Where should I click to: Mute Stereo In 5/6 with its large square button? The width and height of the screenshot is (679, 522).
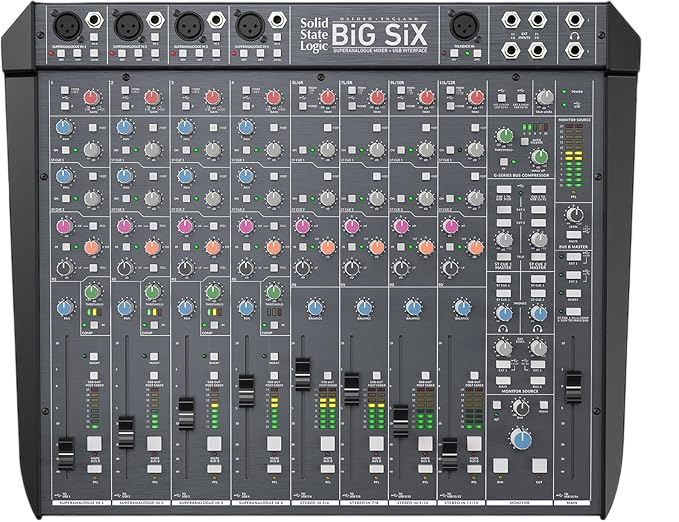pos(327,444)
